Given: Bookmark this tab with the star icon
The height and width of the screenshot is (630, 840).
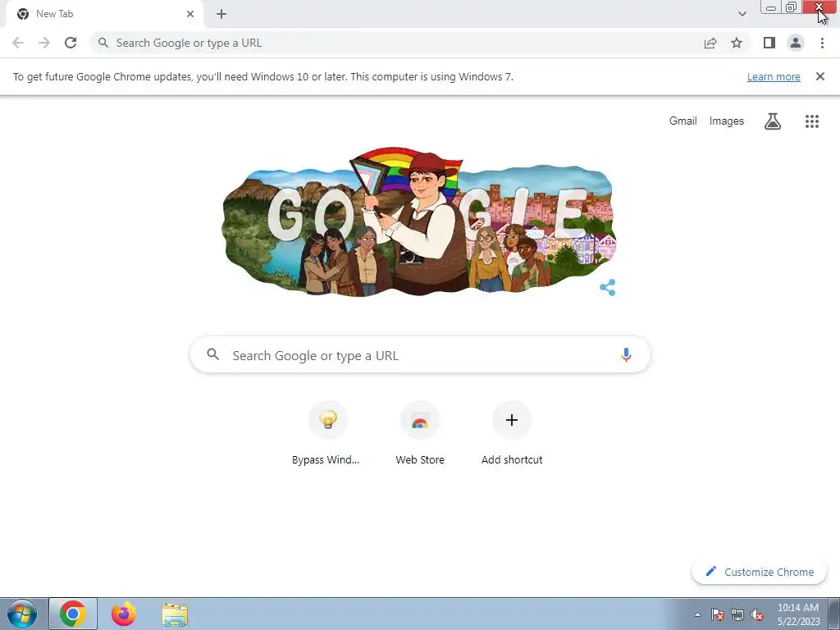Looking at the screenshot, I should (737, 43).
